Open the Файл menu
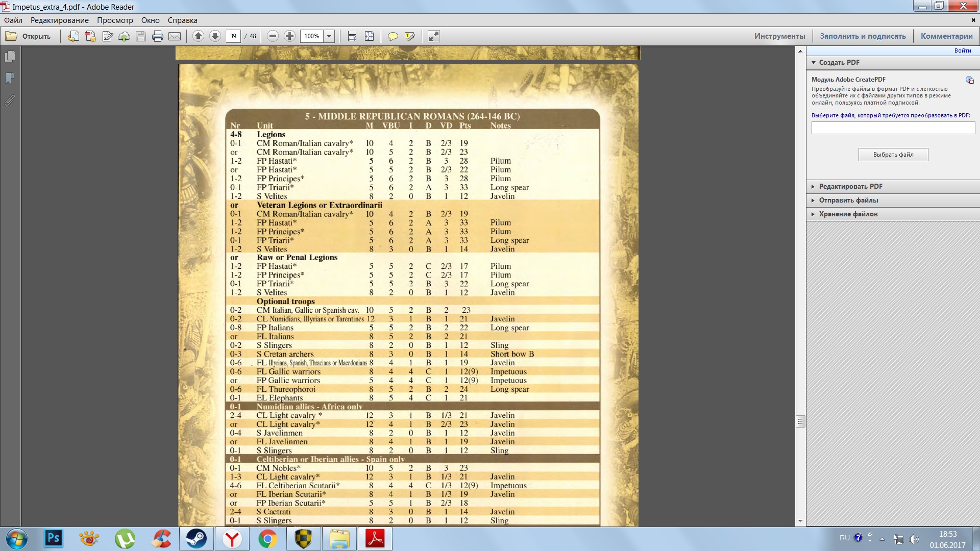The image size is (980, 551). pos(13,20)
